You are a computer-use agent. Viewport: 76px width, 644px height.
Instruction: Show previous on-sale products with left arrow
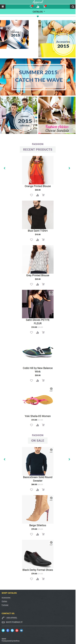pos(4,459)
